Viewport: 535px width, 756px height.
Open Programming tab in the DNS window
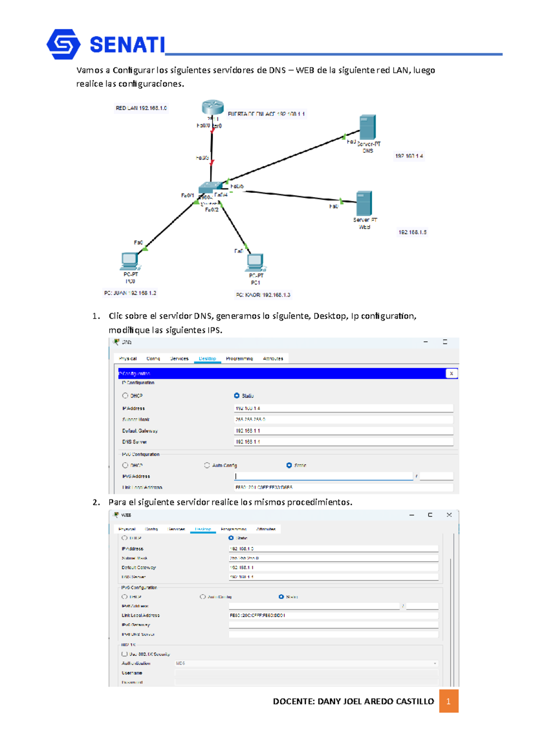coord(239,358)
